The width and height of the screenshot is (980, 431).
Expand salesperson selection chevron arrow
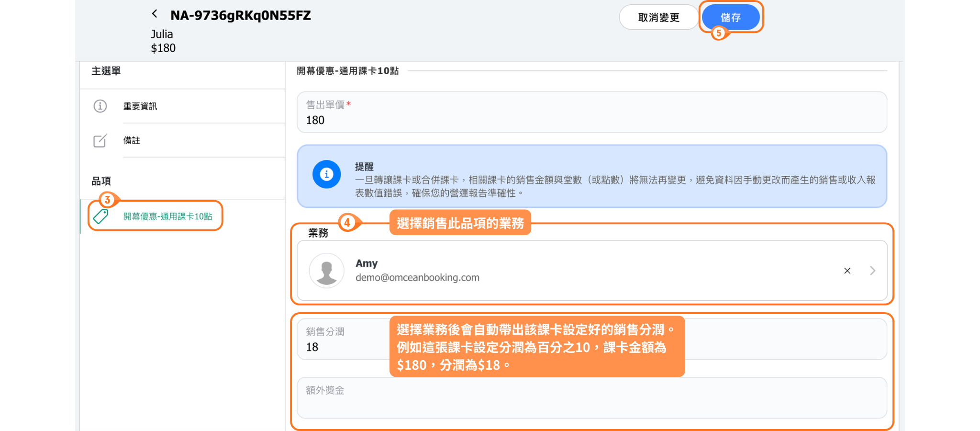click(x=872, y=271)
